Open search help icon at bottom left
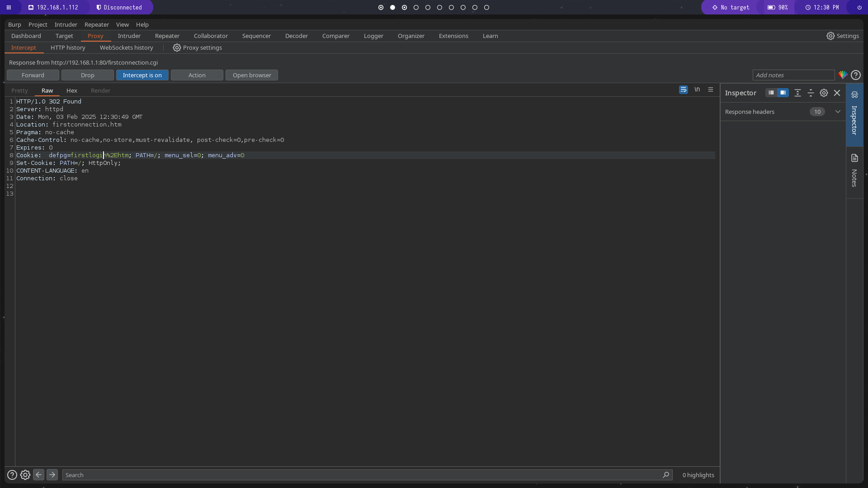868x488 pixels. point(12,475)
